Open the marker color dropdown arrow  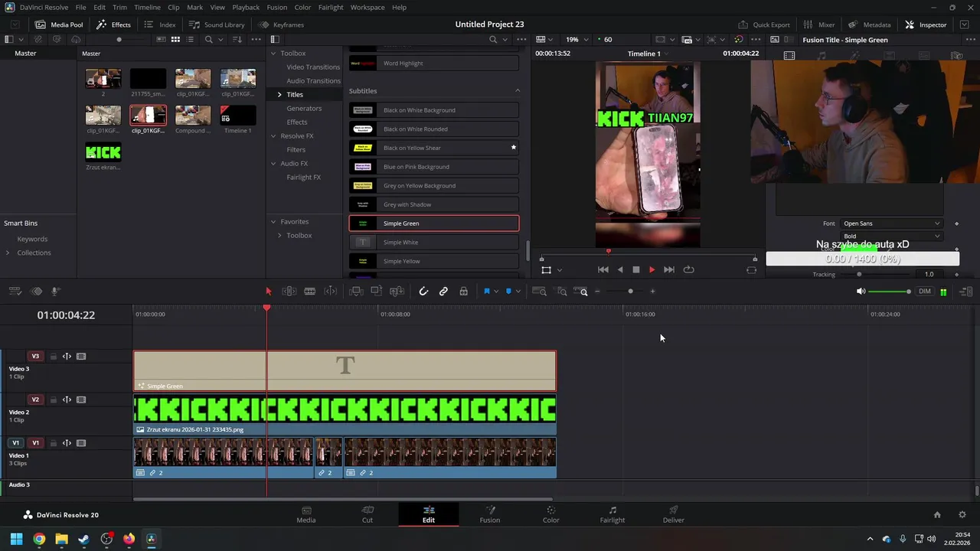[518, 292]
